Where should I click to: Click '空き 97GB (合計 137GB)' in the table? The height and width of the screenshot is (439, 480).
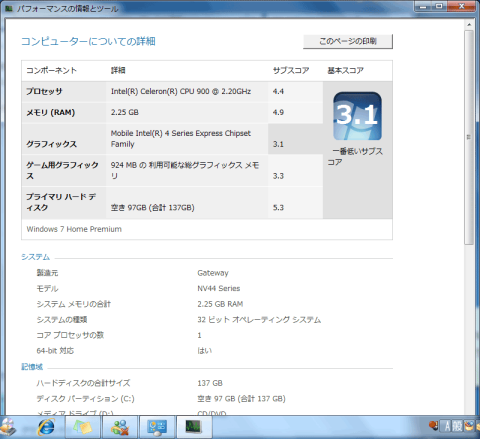[x=152, y=207]
